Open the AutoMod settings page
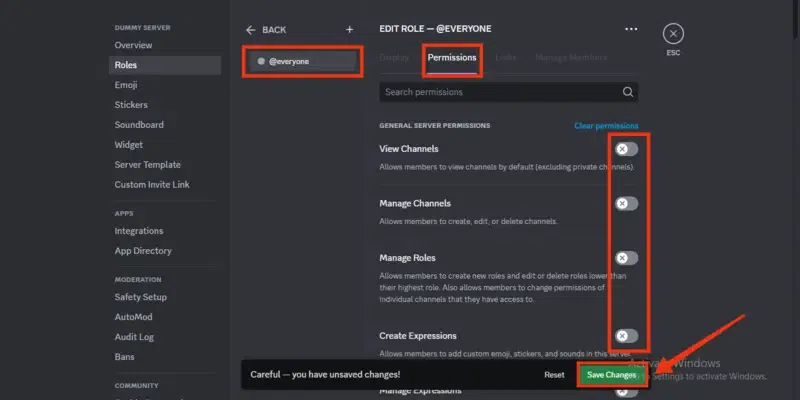Screen dimensions: 800x400 (x=135, y=316)
